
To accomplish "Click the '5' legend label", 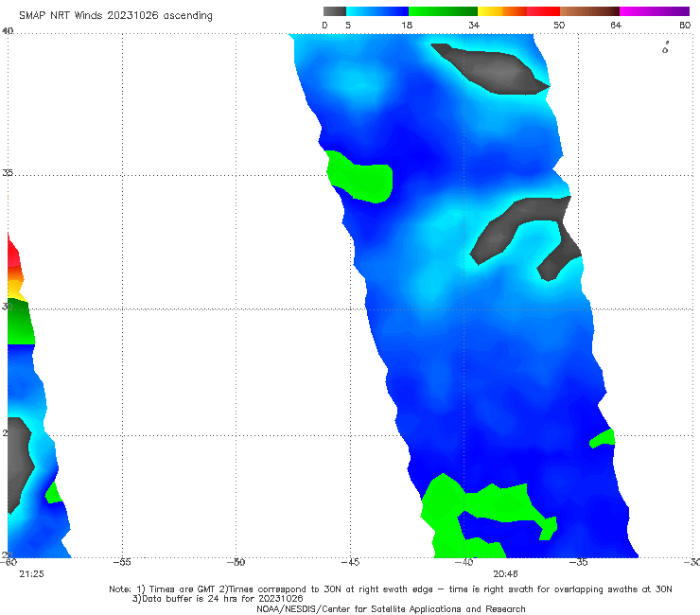I will click(x=348, y=25).
